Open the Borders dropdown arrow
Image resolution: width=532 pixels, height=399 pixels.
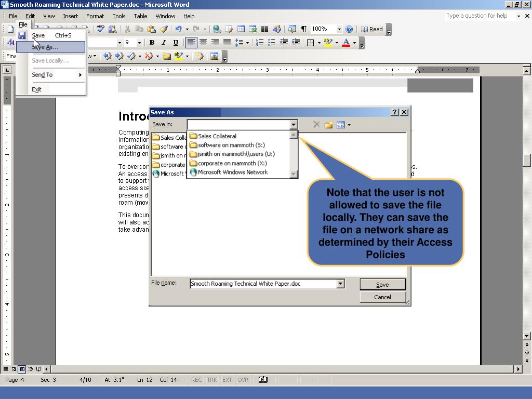click(319, 43)
